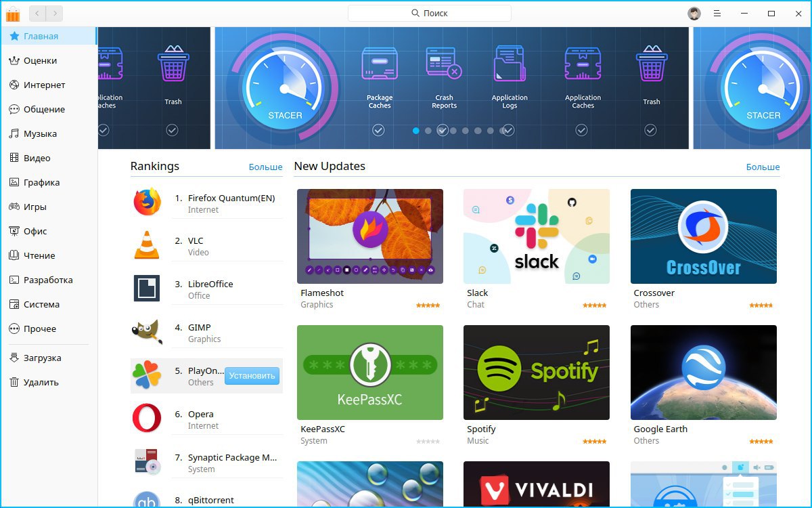Click the LibreOffice icon in Rankings
Viewport: 812px width, 508px height.
[x=147, y=289]
